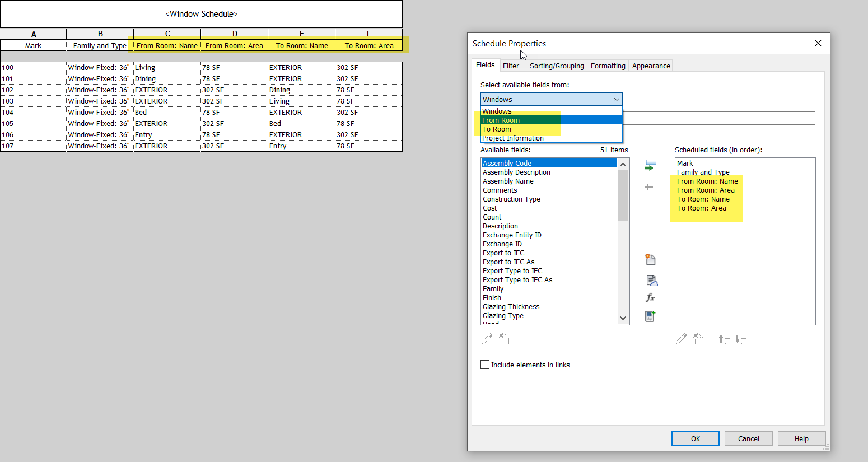Click the combined parameter icon
This screenshot has height=462, width=868.
(x=650, y=316)
